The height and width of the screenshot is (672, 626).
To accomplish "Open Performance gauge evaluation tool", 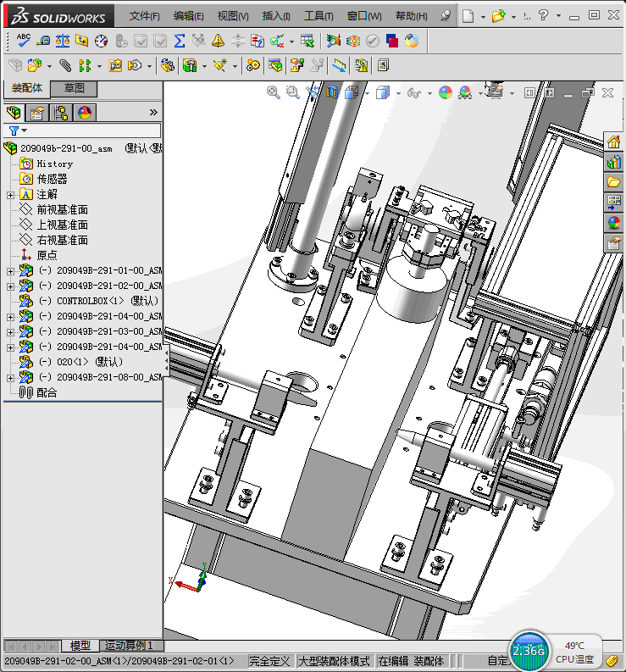I will point(101,41).
